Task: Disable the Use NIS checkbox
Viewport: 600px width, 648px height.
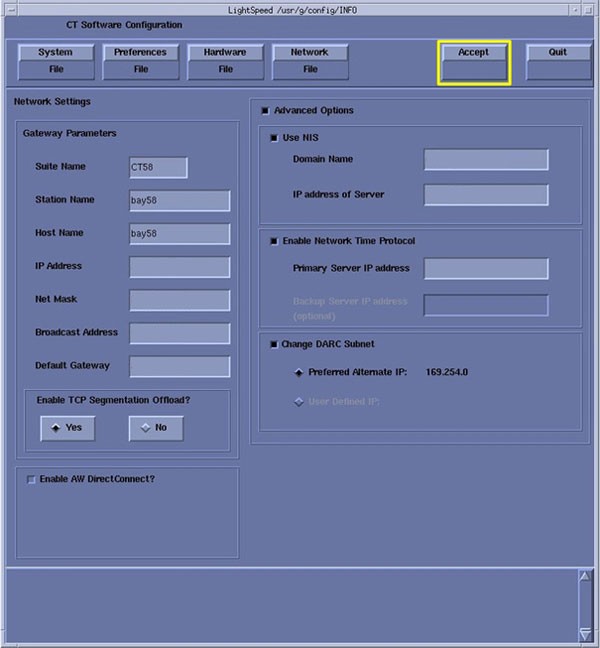Action: tap(274, 138)
